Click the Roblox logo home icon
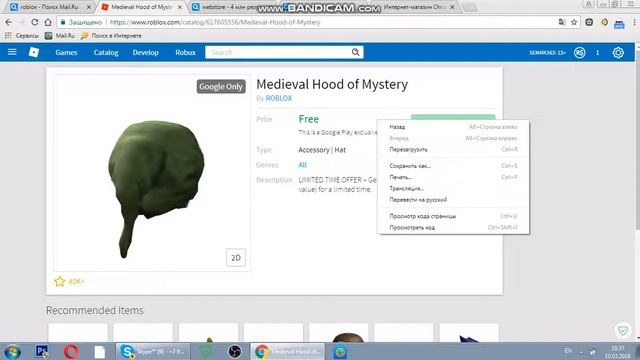This screenshot has width=640, height=360. 34,52
